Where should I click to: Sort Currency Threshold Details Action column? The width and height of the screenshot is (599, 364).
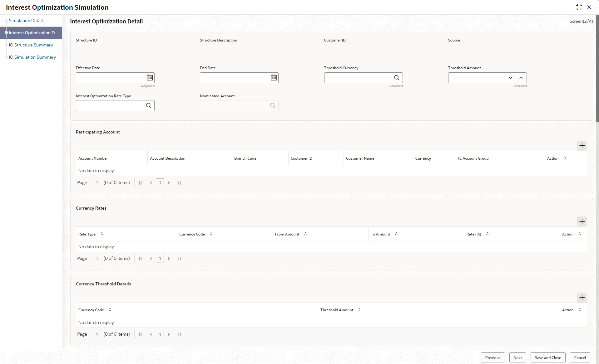coord(580,310)
